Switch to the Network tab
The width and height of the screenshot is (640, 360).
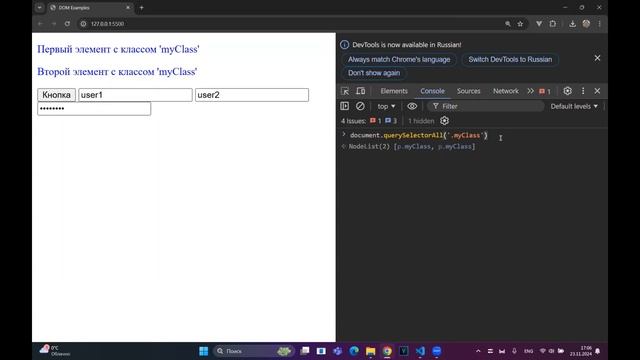(505, 91)
